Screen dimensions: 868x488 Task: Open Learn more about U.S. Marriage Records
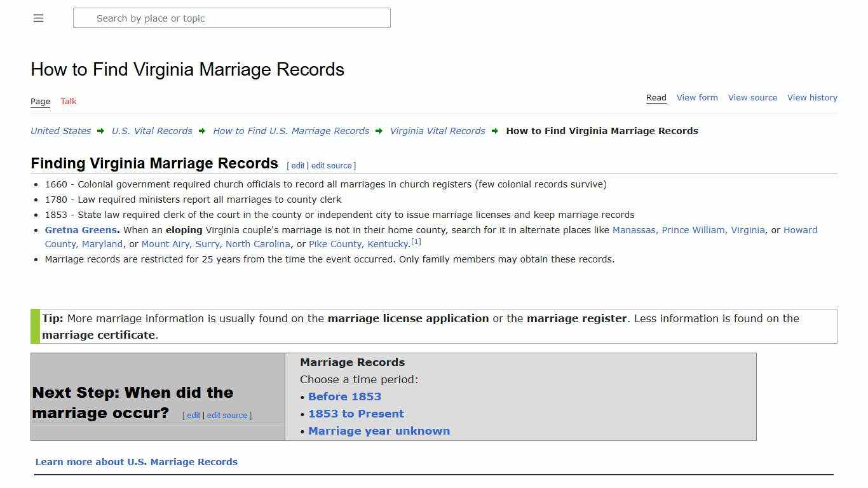click(x=136, y=461)
